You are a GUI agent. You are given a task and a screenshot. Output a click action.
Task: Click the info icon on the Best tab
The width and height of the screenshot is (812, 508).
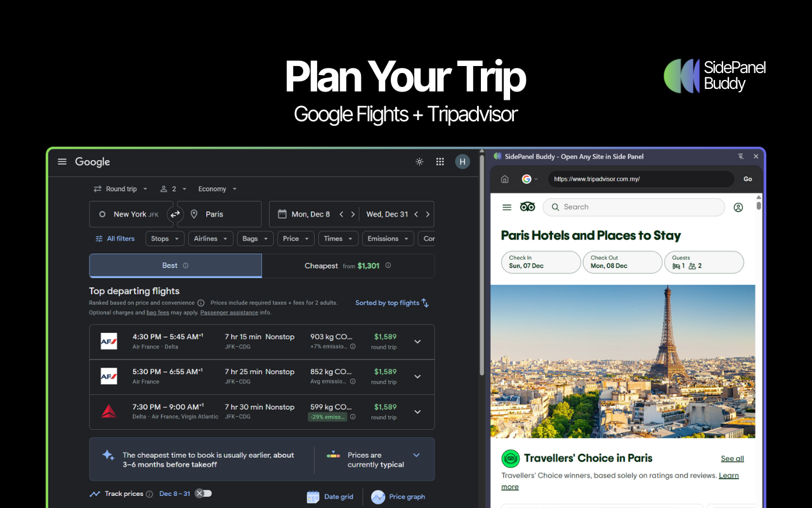point(186,266)
